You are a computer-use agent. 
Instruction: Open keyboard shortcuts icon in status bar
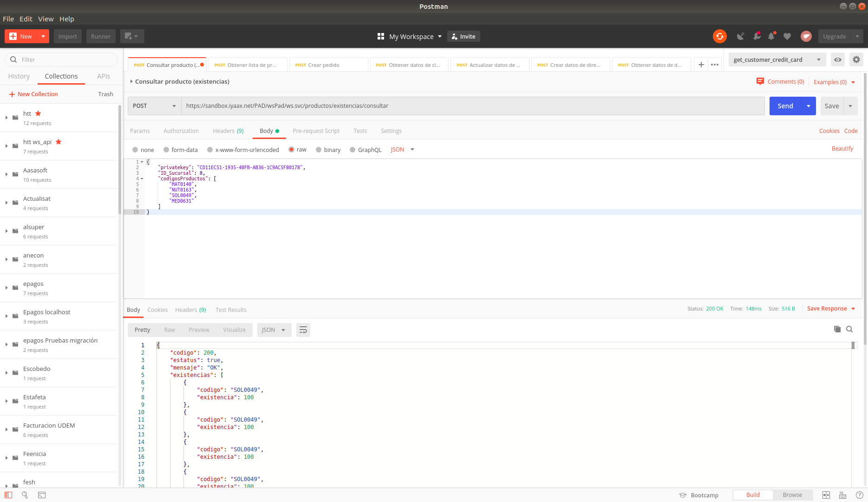(x=843, y=495)
